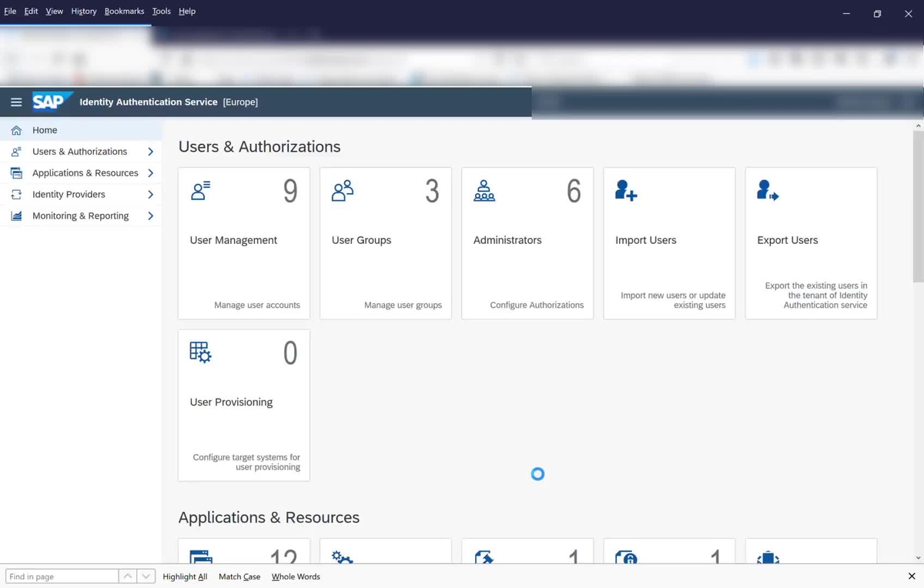Click 'Manage user accounts' text
924x588 pixels.
pyautogui.click(x=257, y=306)
